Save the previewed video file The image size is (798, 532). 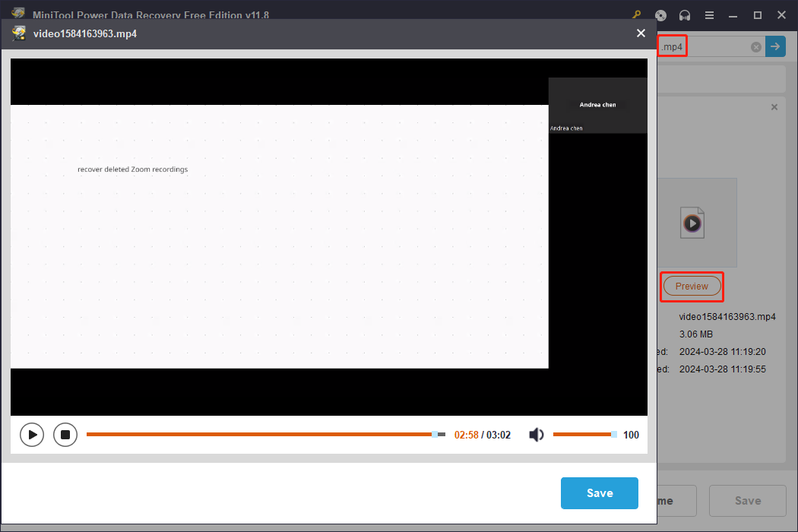599,492
